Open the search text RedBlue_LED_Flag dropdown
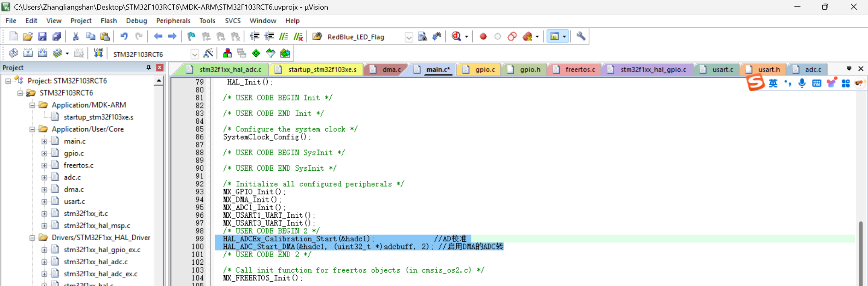 [409, 37]
